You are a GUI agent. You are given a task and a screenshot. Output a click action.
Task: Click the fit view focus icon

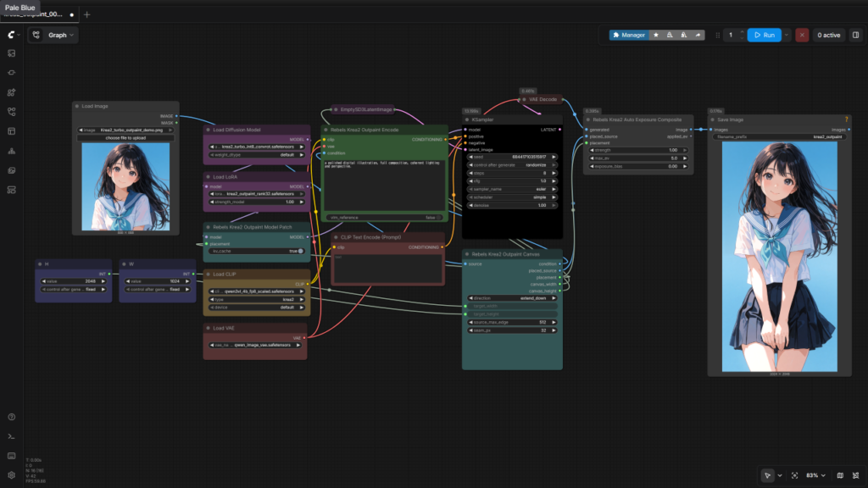pyautogui.click(x=795, y=475)
